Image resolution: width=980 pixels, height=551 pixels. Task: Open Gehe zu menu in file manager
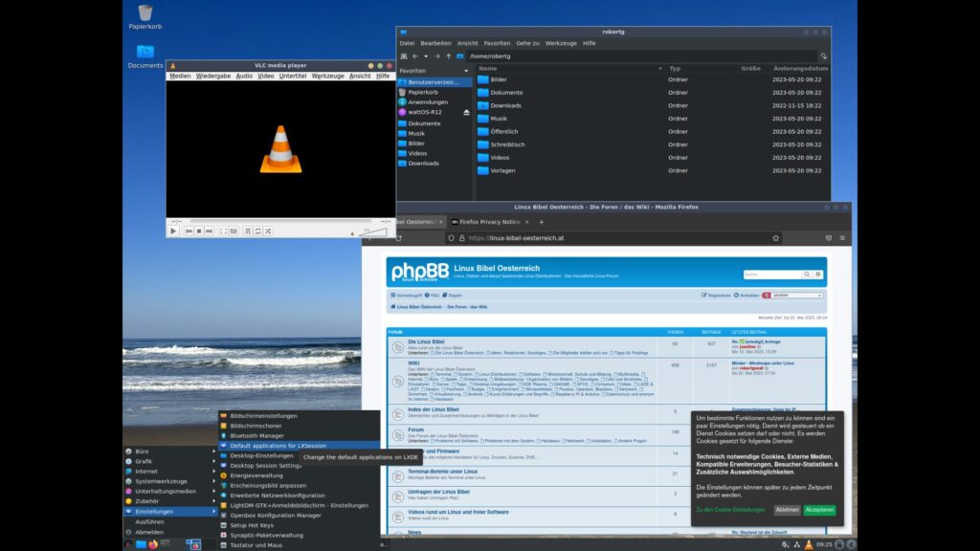point(527,43)
